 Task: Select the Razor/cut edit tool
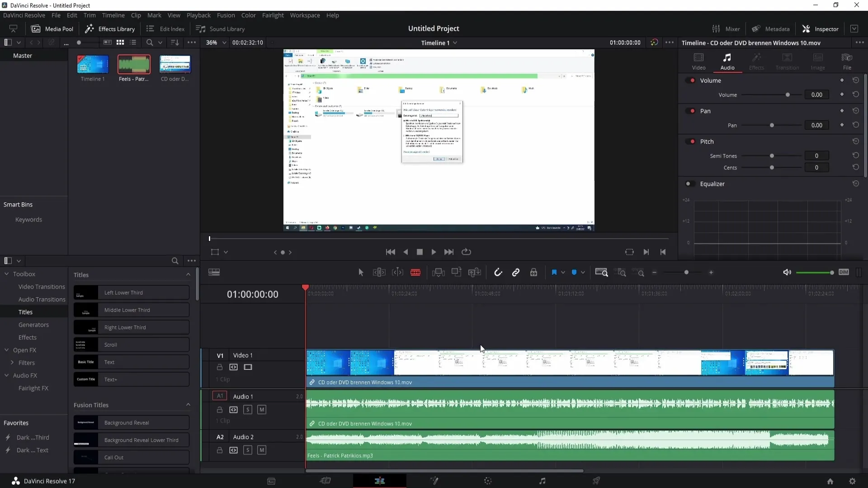tap(415, 273)
